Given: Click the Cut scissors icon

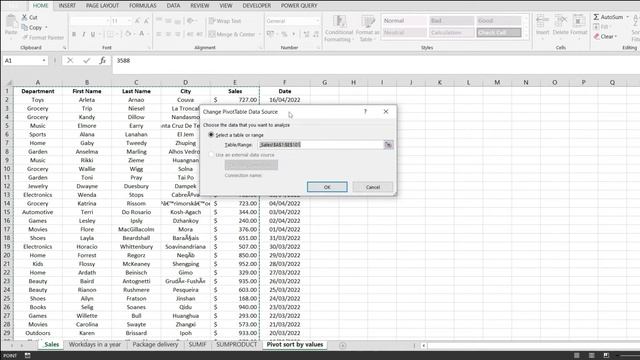Looking at the screenshot, I should pyautogui.click(x=24, y=18).
